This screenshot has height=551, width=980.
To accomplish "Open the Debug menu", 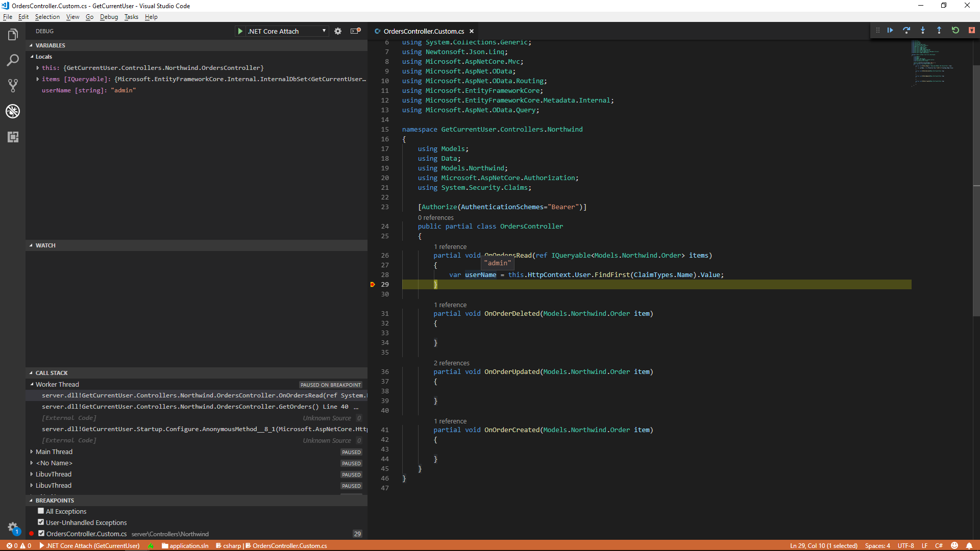I will (x=109, y=17).
